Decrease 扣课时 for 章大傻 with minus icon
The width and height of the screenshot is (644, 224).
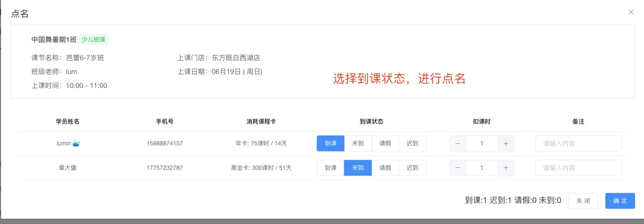(458, 168)
